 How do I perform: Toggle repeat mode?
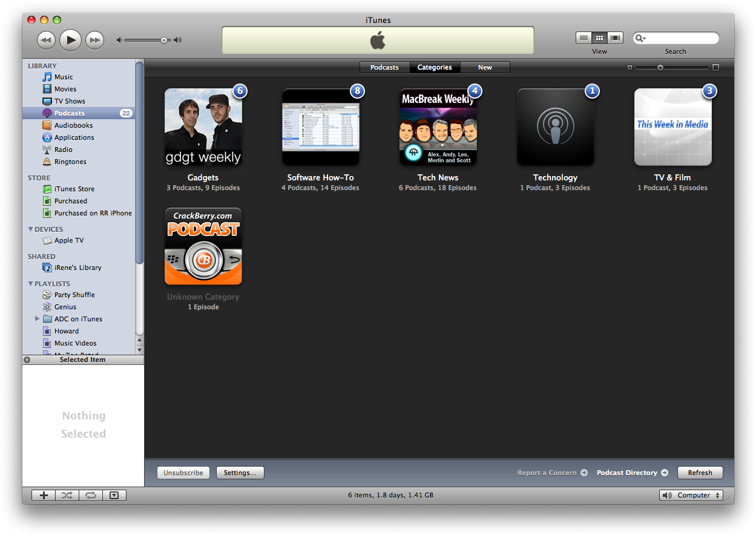90,495
